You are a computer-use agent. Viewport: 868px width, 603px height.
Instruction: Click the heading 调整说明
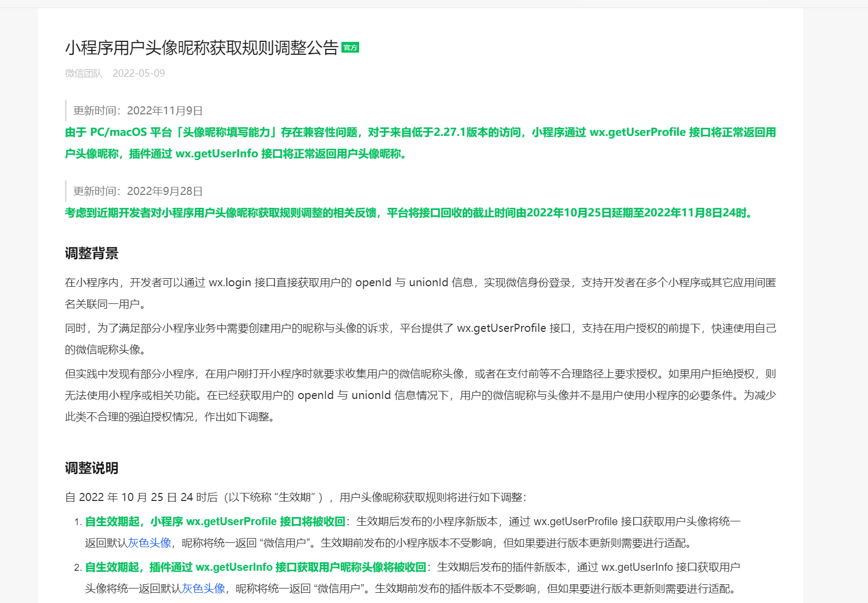[92, 468]
